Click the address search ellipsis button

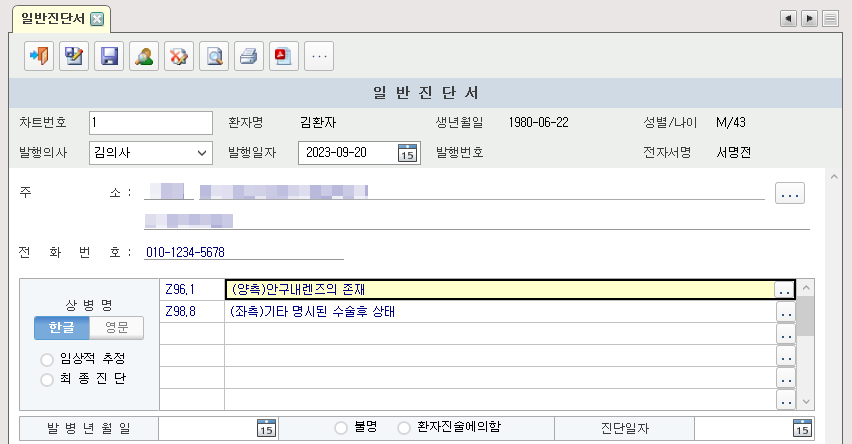click(789, 194)
